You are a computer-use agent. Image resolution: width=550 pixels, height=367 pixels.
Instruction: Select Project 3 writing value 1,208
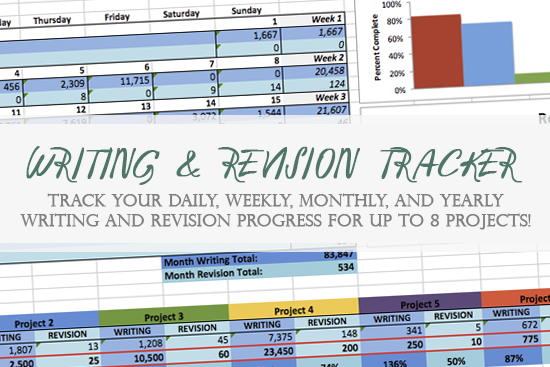[133, 344]
